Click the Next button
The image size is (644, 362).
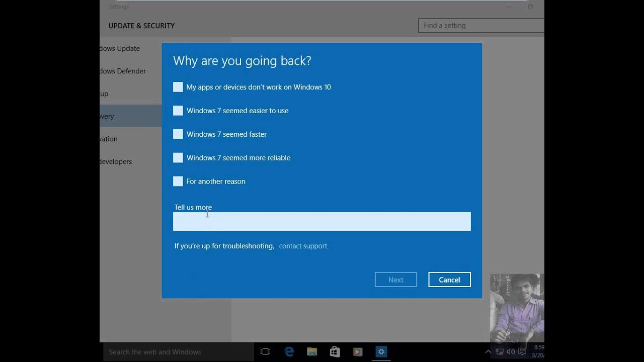tap(396, 280)
